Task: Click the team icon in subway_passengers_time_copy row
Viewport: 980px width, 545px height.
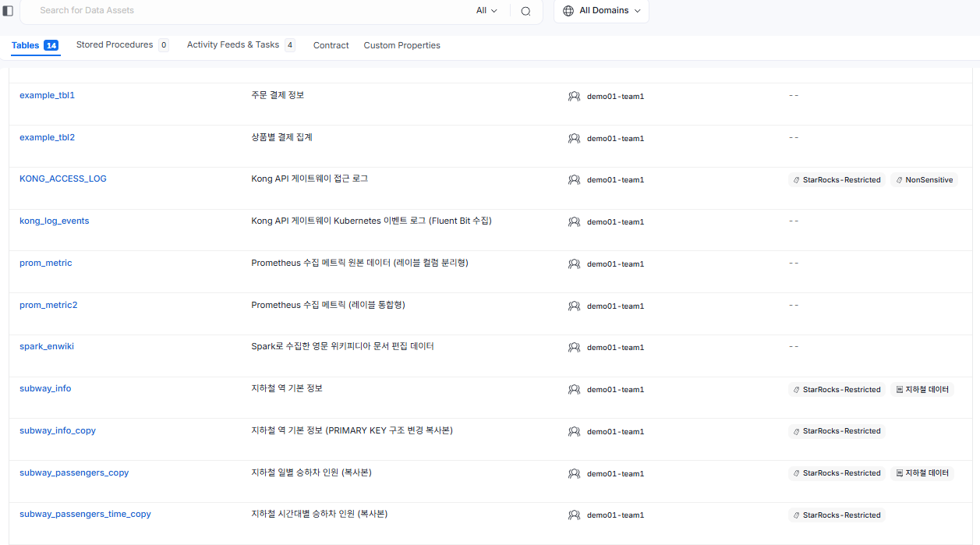Action: [574, 515]
